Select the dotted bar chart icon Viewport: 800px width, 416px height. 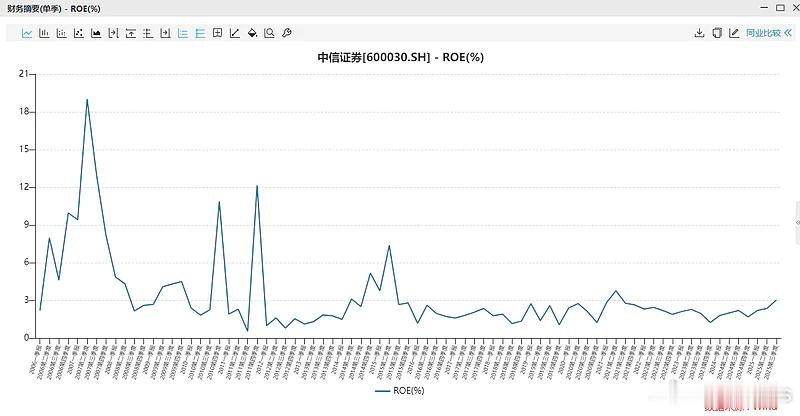62,33
